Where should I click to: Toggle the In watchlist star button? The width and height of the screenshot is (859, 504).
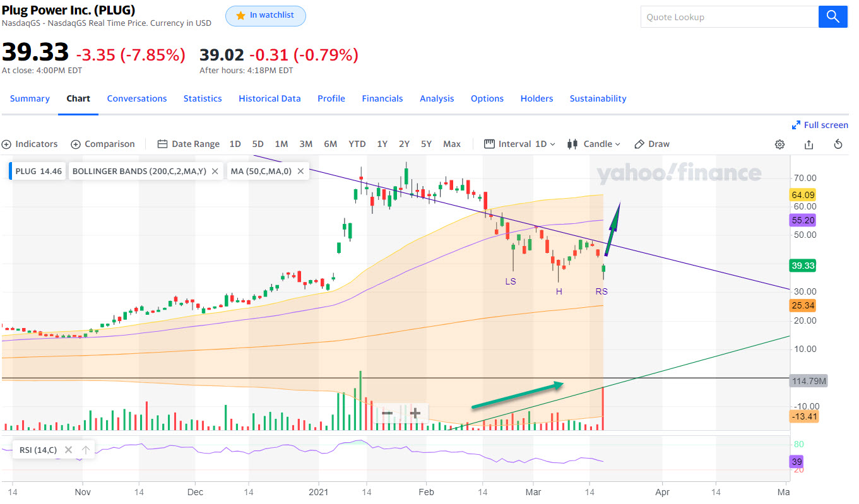click(x=266, y=16)
